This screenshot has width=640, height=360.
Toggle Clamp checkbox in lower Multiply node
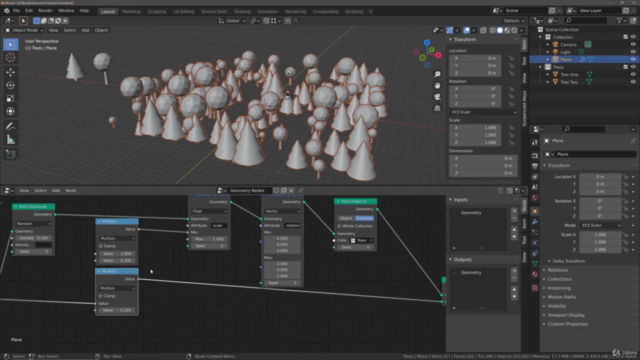pos(100,296)
